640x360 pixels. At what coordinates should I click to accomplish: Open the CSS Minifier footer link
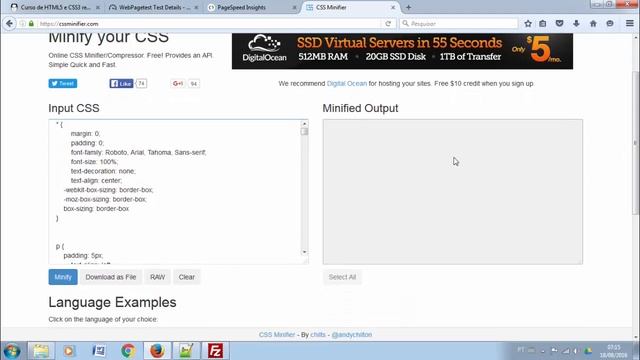coord(277,334)
